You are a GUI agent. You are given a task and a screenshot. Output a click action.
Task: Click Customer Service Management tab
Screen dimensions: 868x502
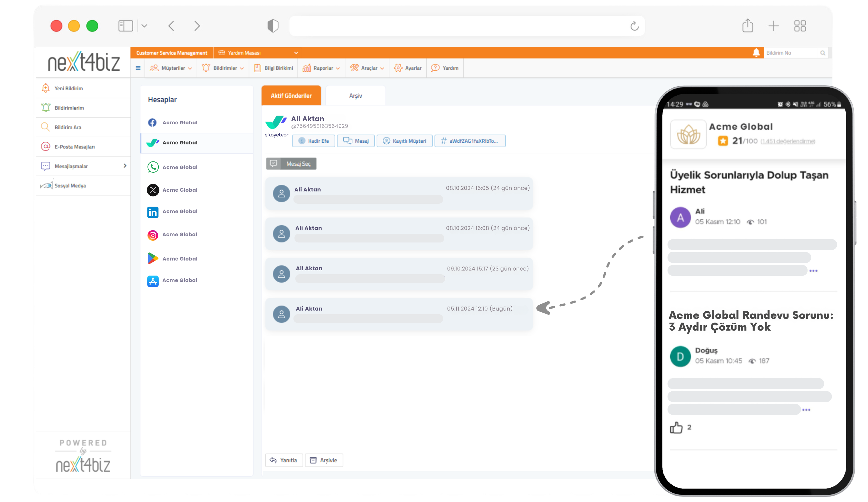coord(171,53)
